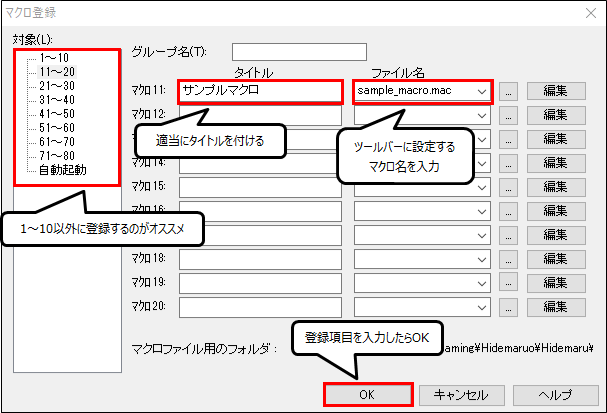
Task: Click browse (...) button for マクロ18
Action: tap(508, 259)
